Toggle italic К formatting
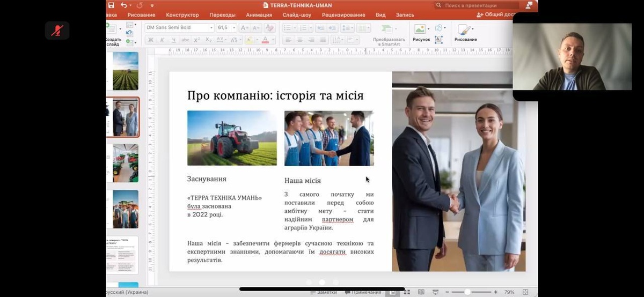The height and width of the screenshot is (297, 644). (162, 40)
